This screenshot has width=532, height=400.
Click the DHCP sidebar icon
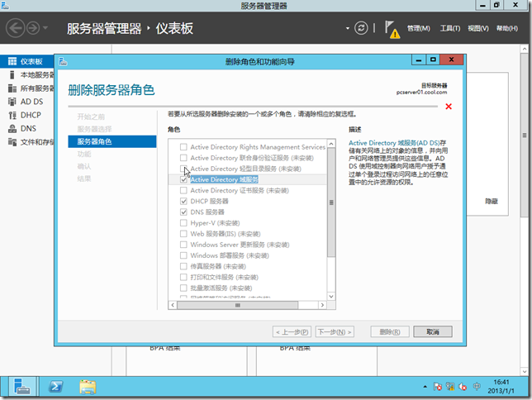point(12,115)
